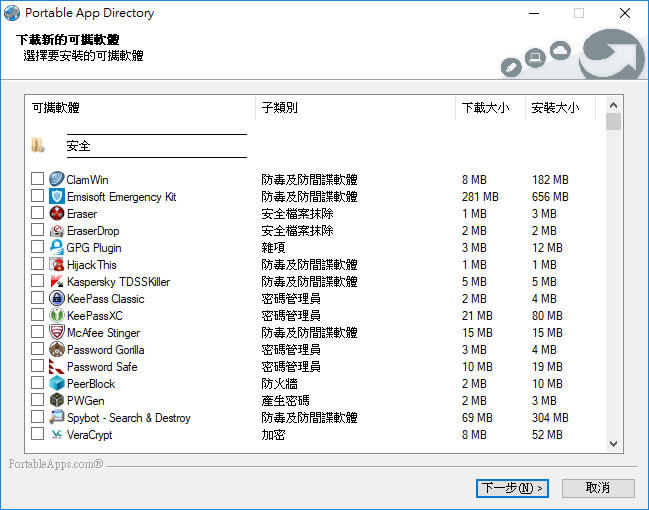Click the ClamWin app icon

pyautogui.click(x=57, y=179)
